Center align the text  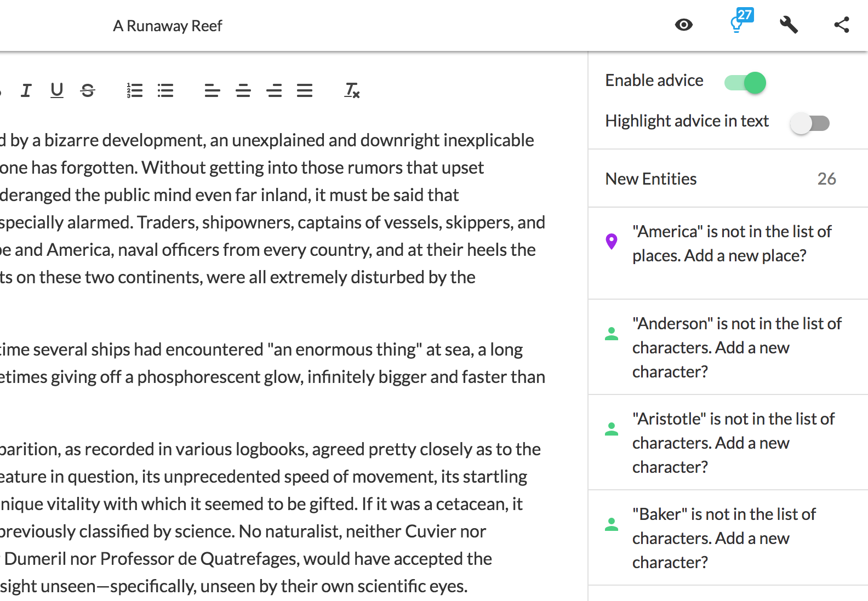(x=243, y=90)
